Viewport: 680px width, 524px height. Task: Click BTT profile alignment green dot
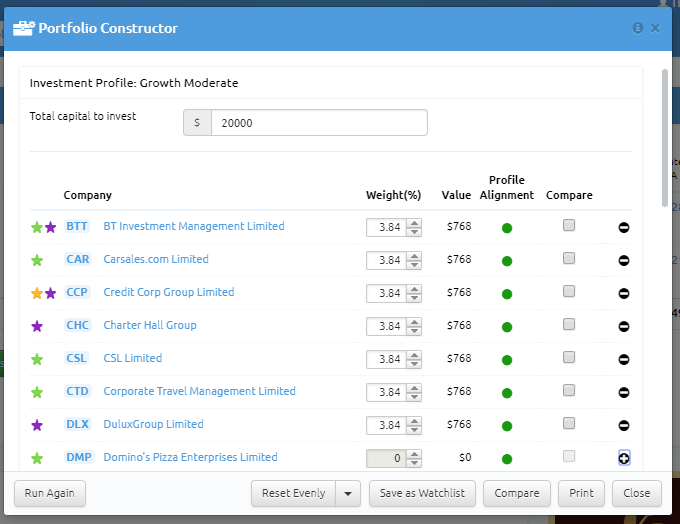pyautogui.click(x=507, y=228)
